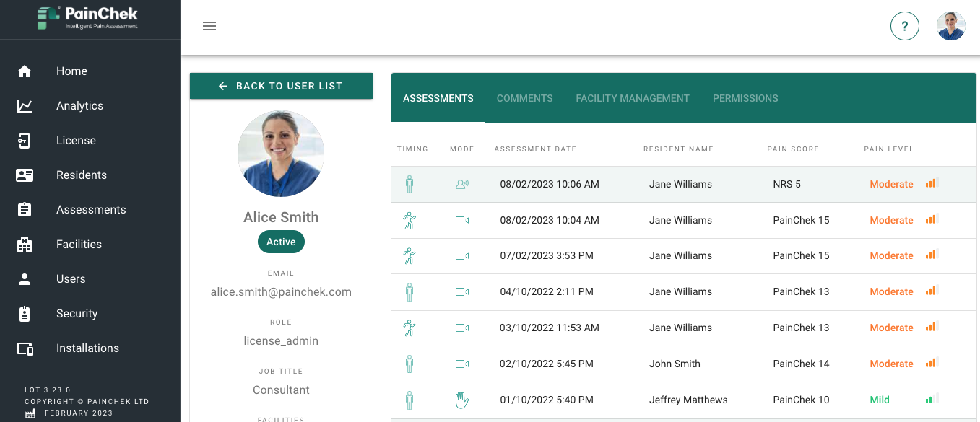Click the movement timing icon for 08/02/2023 10:04 AM
The image size is (980, 422).
coord(409,220)
